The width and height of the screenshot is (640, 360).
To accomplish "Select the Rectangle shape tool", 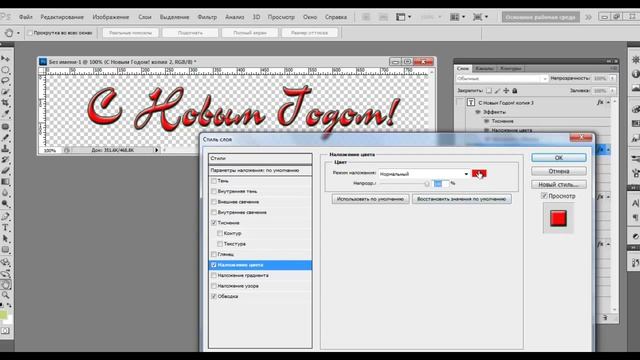I will (x=5, y=249).
